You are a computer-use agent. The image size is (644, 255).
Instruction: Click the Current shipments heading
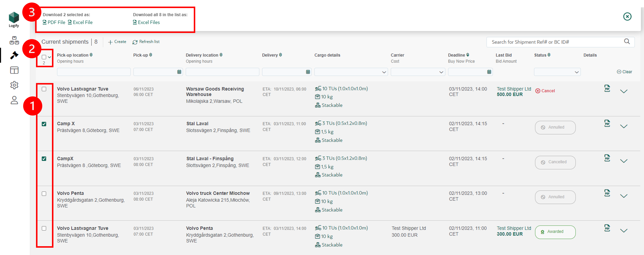(x=65, y=42)
